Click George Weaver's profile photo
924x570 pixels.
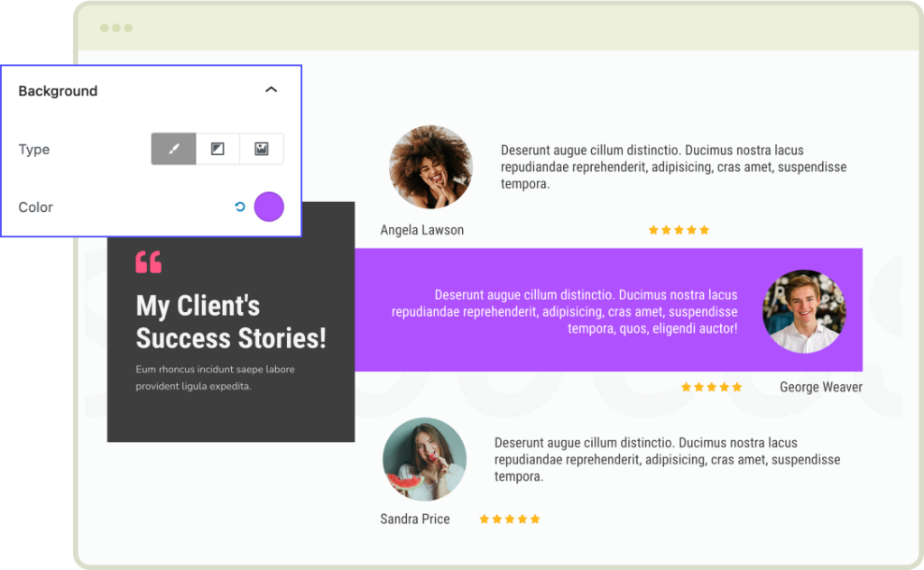(804, 311)
